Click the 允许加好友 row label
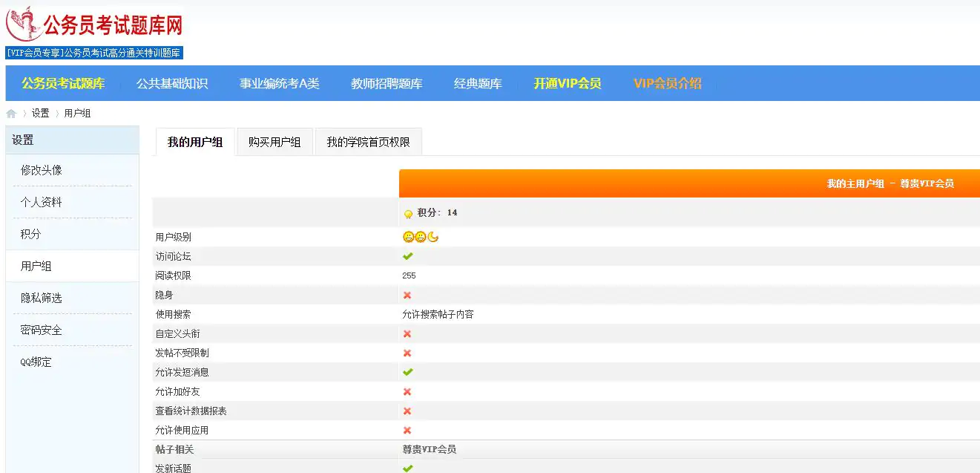The height and width of the screenshot is (473, 980). [177, 391]
